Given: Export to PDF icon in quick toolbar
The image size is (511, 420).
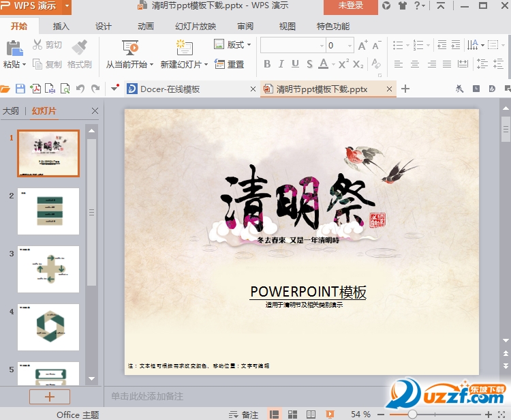Looking at the screenshot, I should pyautogui.click(x=35, y=89).
